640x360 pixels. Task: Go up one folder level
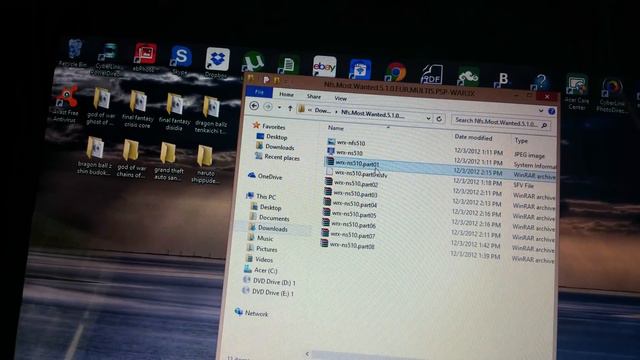coord(290,108)
